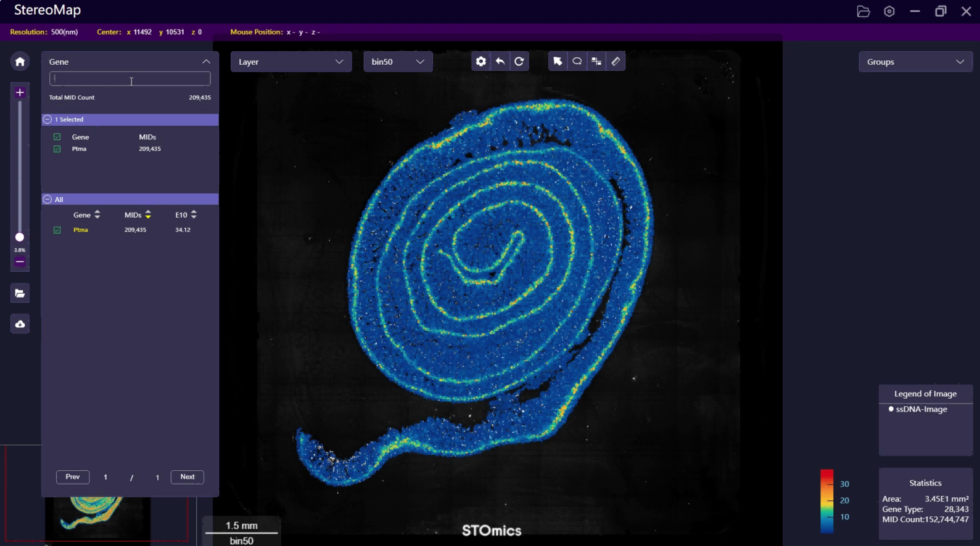980x546 pixels.
Task: Uncheck yellow Ptma in All list
Action: point(57,230)
